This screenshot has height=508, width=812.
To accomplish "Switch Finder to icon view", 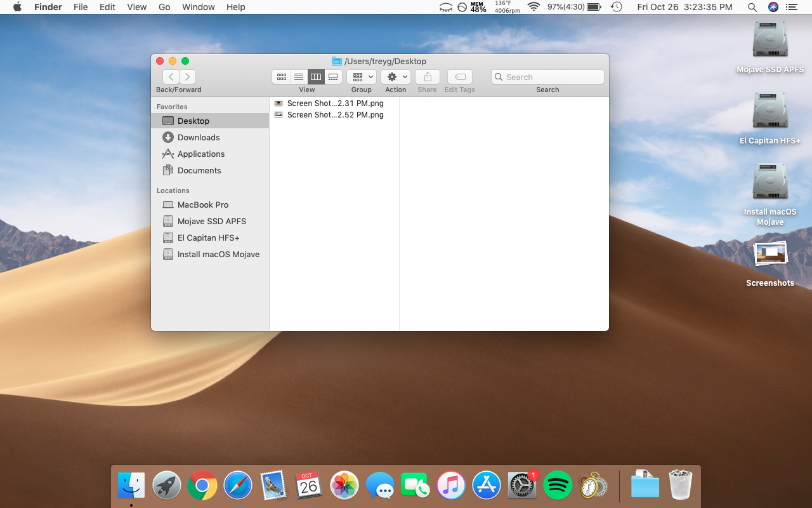I will click(281, 77).
